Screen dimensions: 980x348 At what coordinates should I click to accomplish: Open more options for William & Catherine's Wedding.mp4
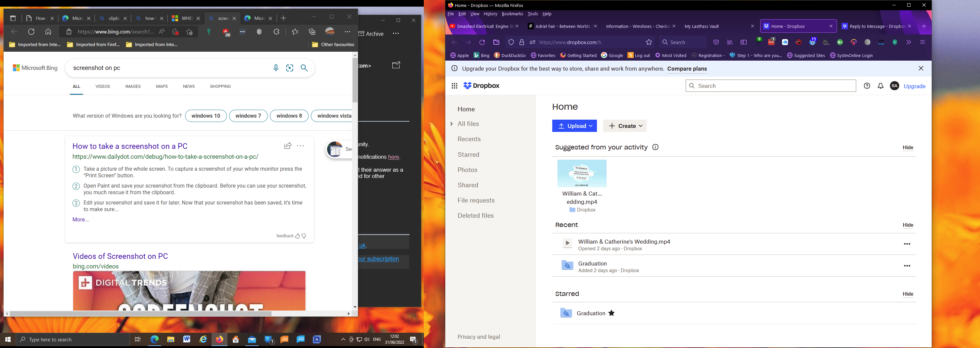tap(907, 244)
